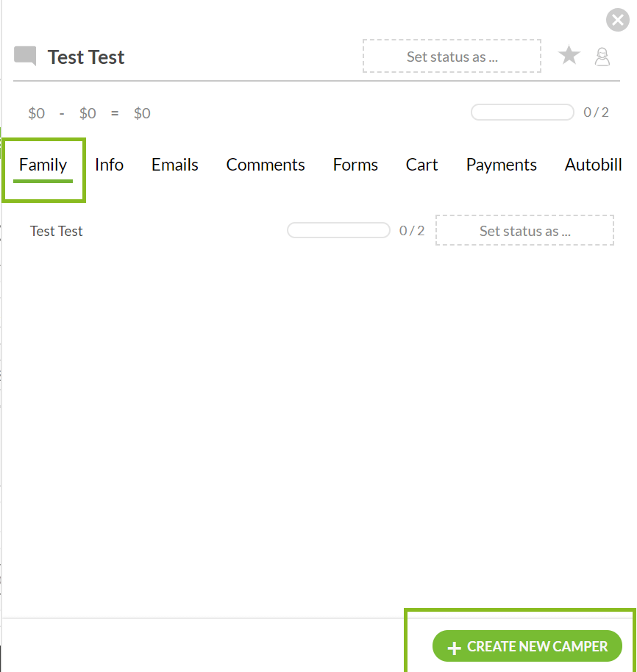This screenshot has height=672, width=637.
Task: Click the speech bubble comment icon
Action: click(x=25, y=57)
